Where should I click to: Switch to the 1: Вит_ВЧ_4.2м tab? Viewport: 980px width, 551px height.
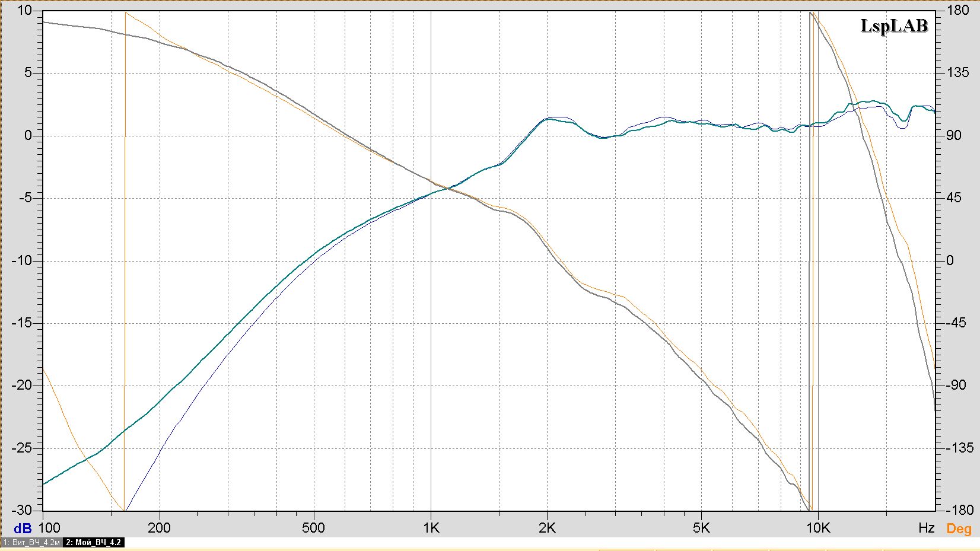point(31,542)
